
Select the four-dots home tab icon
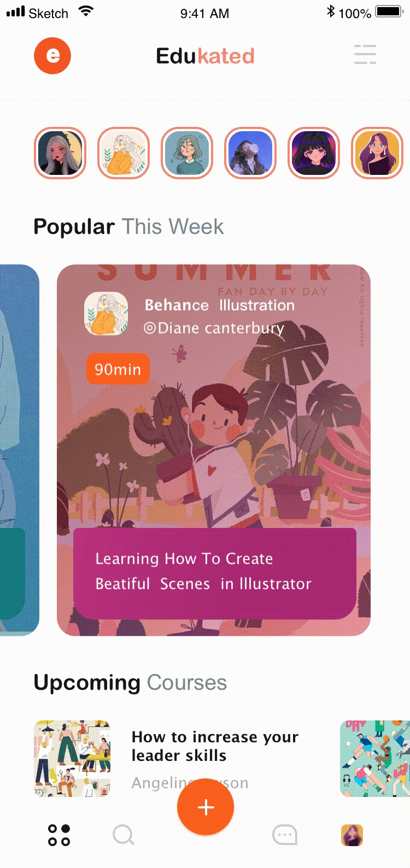tap(59, 835)
